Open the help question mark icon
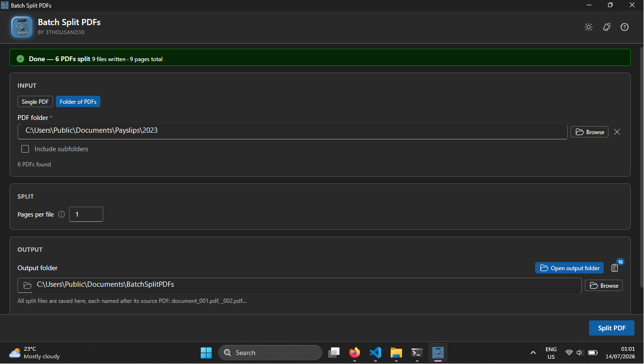This screenshot has height=364, width=644. click(x=625, y=27)
